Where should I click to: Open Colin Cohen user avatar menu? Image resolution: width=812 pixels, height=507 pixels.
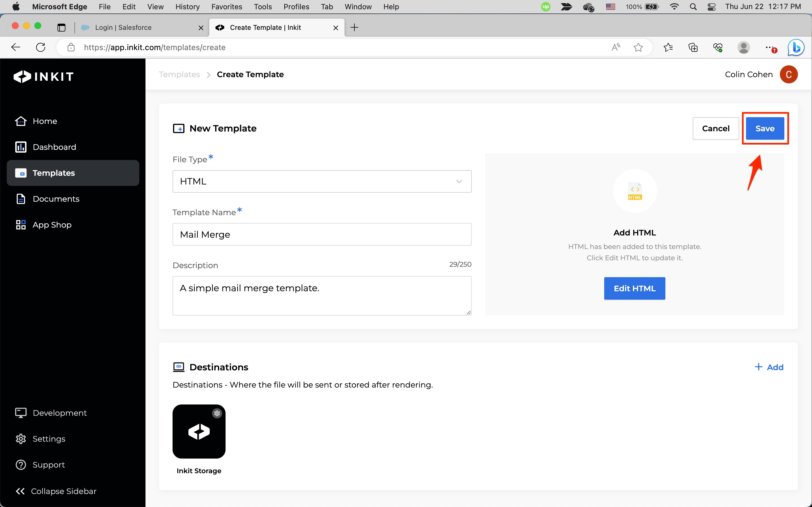(x=789, y=74)
